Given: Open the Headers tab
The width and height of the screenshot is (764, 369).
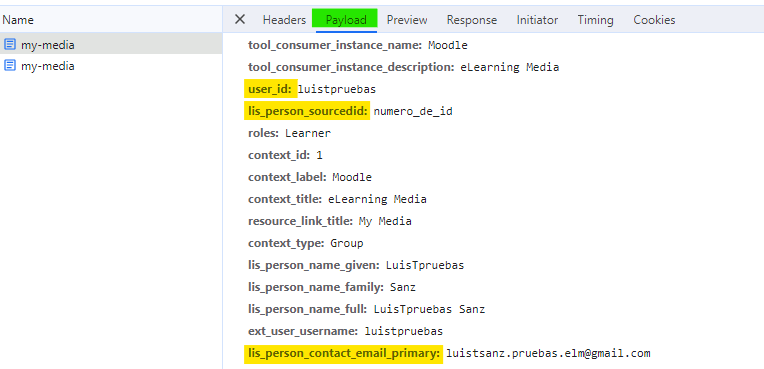Looking at the screenshot, I should pyautogui.click(x=284, y=20).
